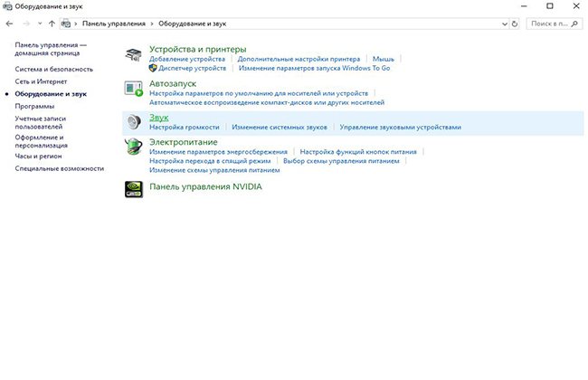Open Devices and Printers icon
The image size is (588, 380).
point(134,55)
